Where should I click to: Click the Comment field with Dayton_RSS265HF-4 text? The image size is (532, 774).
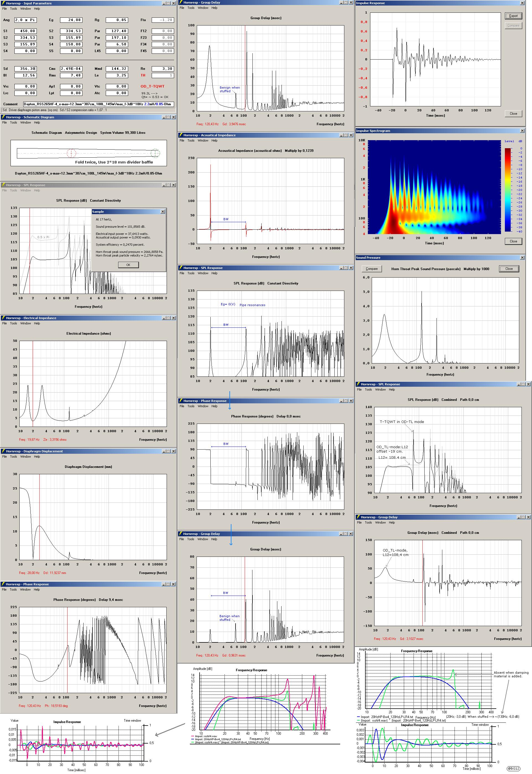[x=99, y=104]
